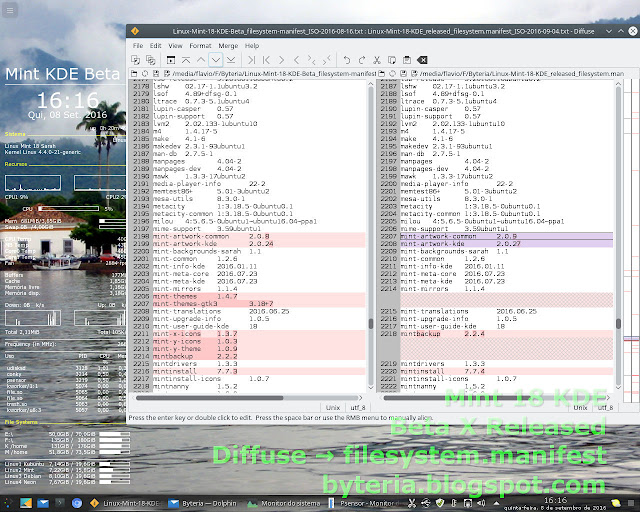
Task: Open the desktop hamburger menu button
Action: tap(10, 10)
